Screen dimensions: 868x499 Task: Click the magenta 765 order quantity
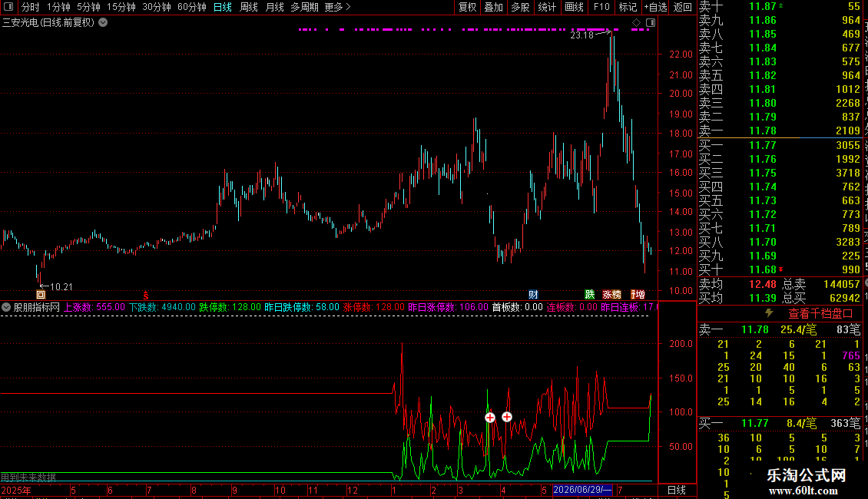point(851,355)
